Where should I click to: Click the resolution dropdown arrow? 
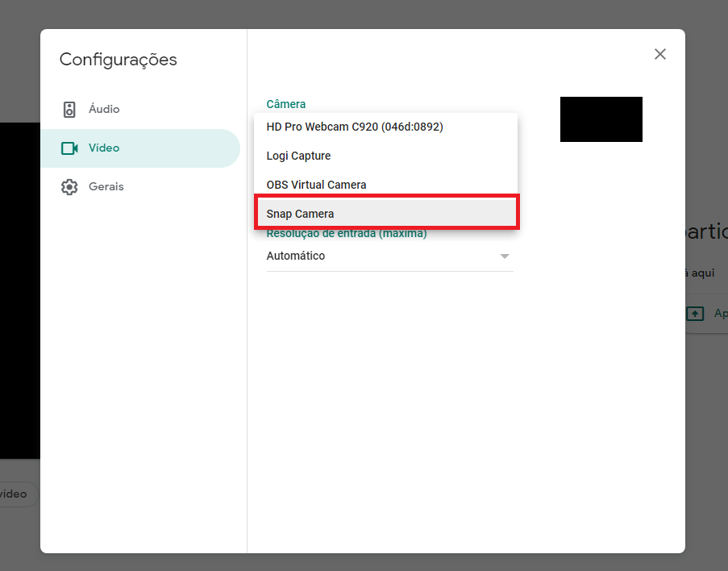[x=505, y=256]
